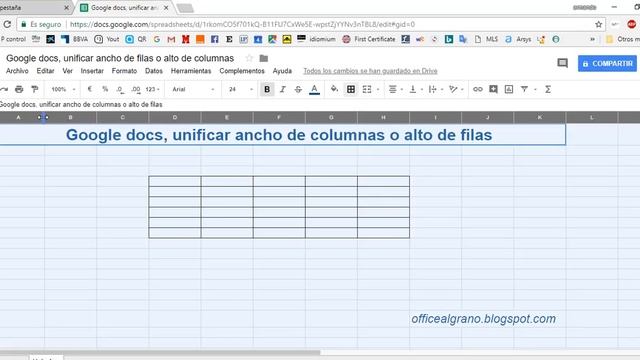Open the borders tool
The image size is (640, 360).
tap(351, 89)
